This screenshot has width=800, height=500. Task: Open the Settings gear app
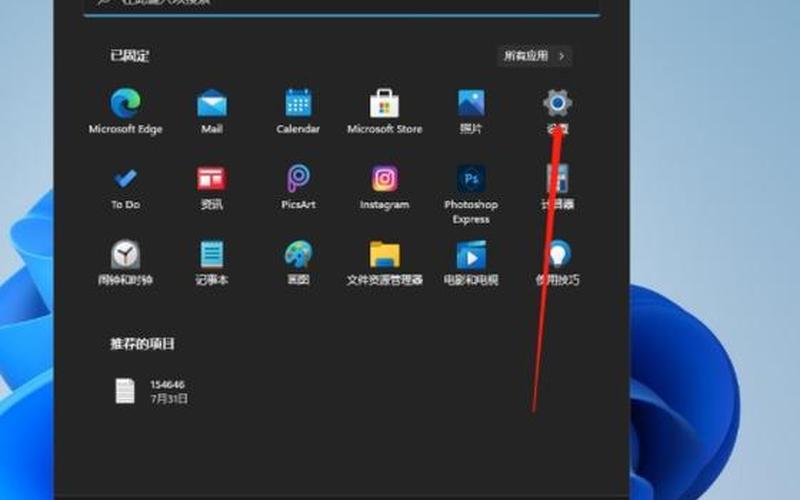(557, 111)
